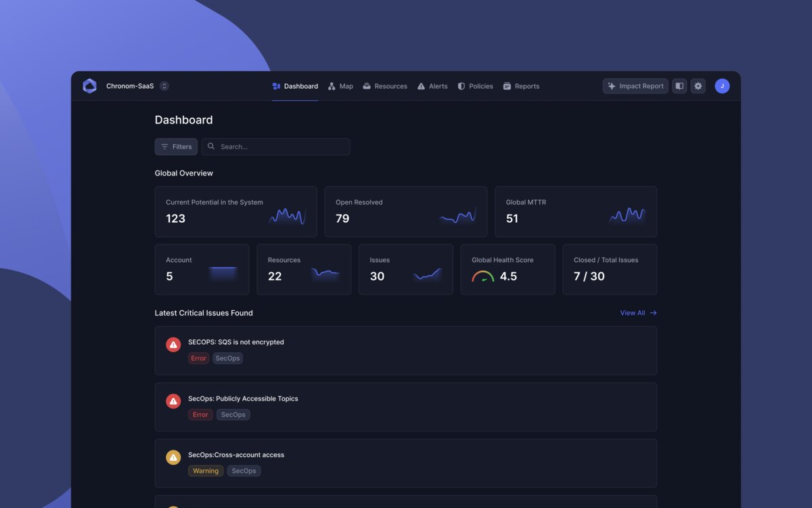812x508 pixels.
Task: Click the Issues card sparkline
Action: [427, 274]
